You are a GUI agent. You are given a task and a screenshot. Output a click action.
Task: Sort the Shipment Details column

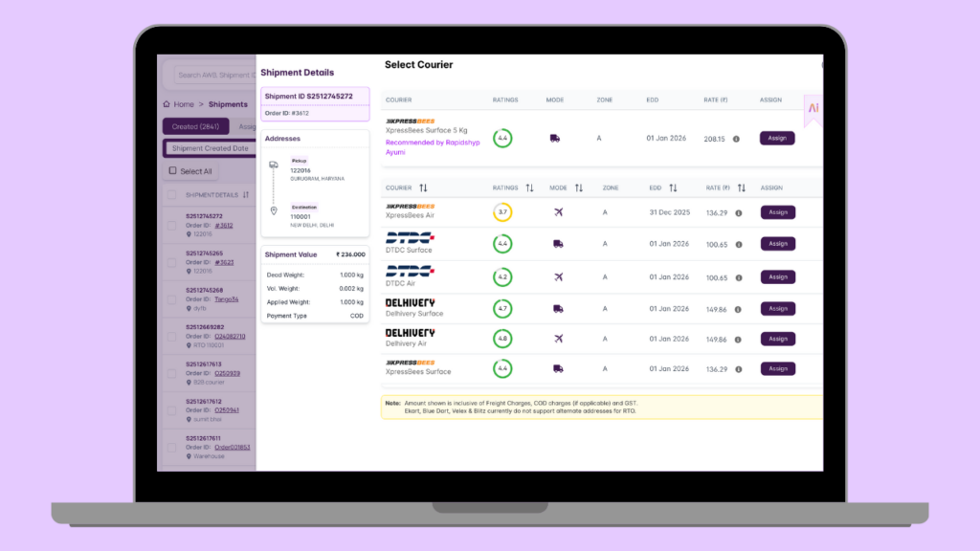point(246,195)
